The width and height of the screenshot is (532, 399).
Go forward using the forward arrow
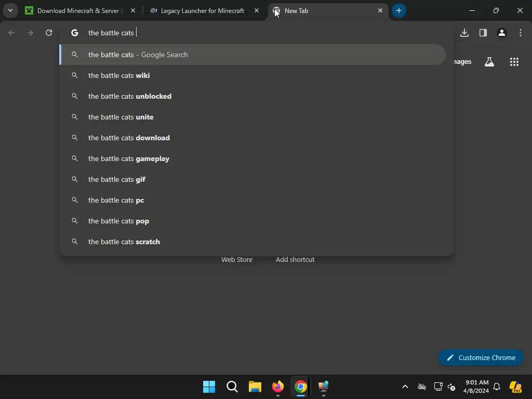pyautogui.click(x=30, y=33)
